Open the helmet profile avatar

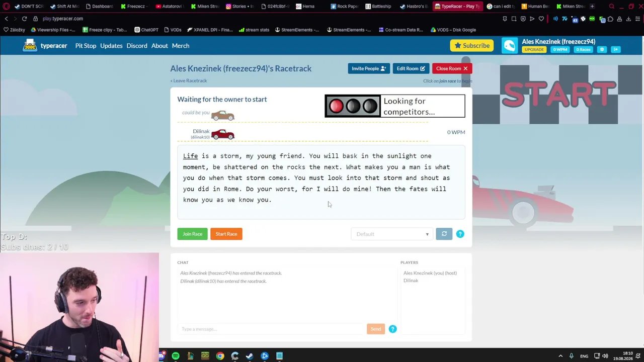509,46
